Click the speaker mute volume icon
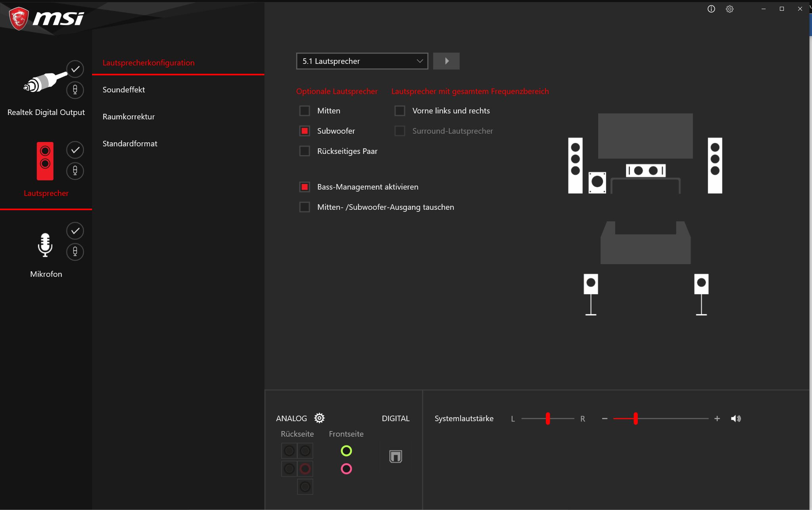This screenshot has height=510, width=812. pos(735,418)
